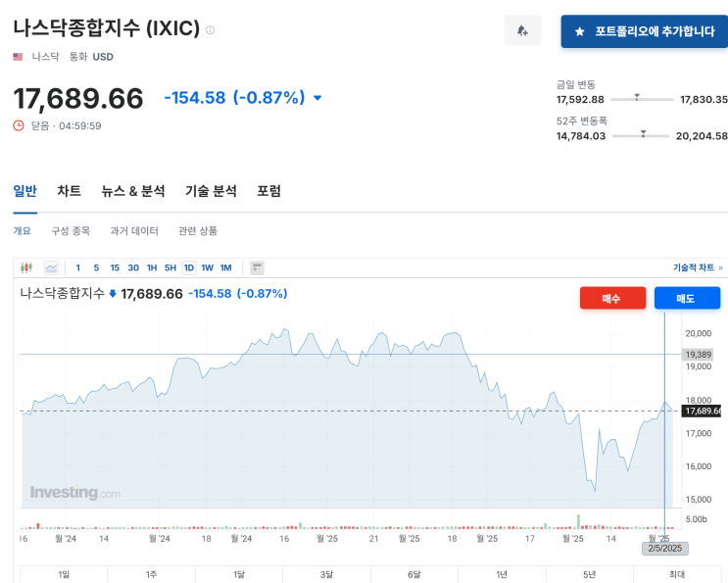Viewport: 728px width, 583px height.
Task: Open the 포럼 tab
Action: 268,191
